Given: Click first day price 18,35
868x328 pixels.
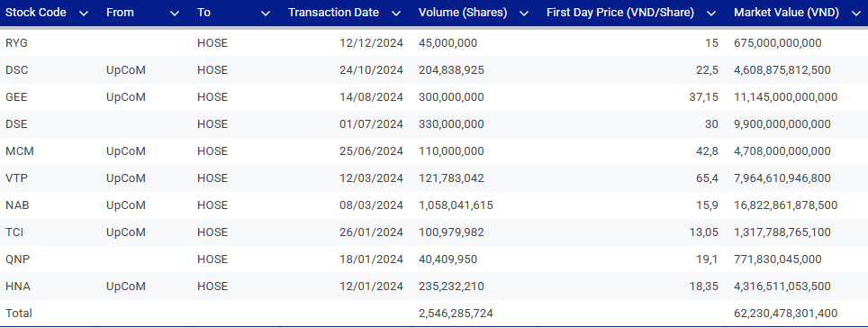Looking at the screenshot, I should [x=704, y=287].
